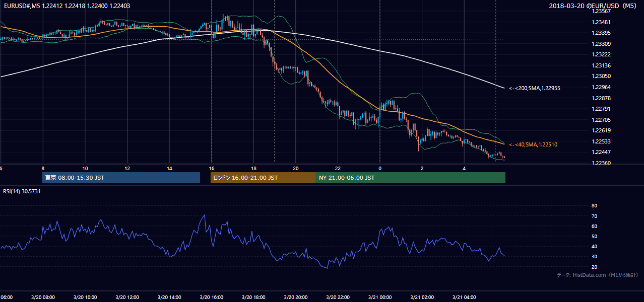Click price axis value 1.22791
The width and height of the screenshot is (644, 302).
point(601,109)
